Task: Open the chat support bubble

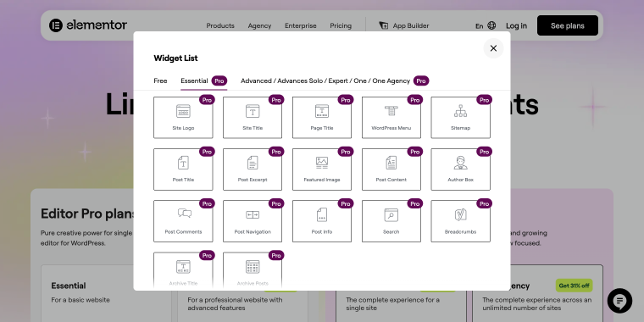Action: click(619, 301)
